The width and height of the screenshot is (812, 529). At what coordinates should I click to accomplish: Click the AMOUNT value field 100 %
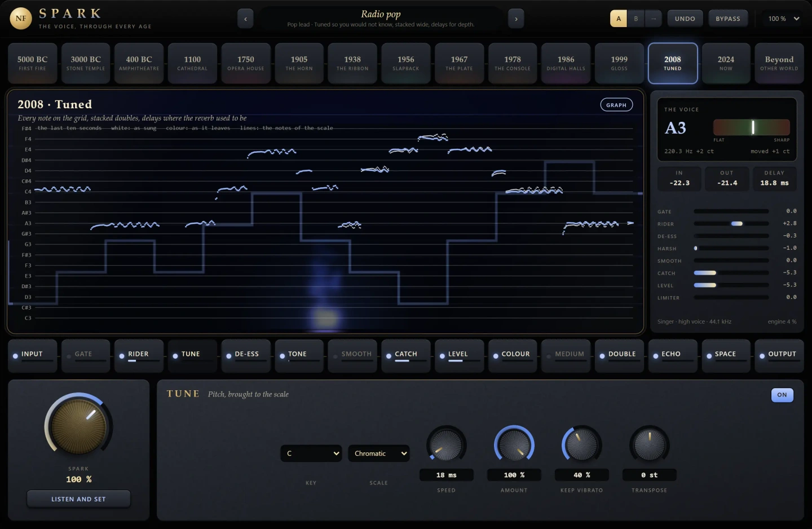tap(514, 475)
